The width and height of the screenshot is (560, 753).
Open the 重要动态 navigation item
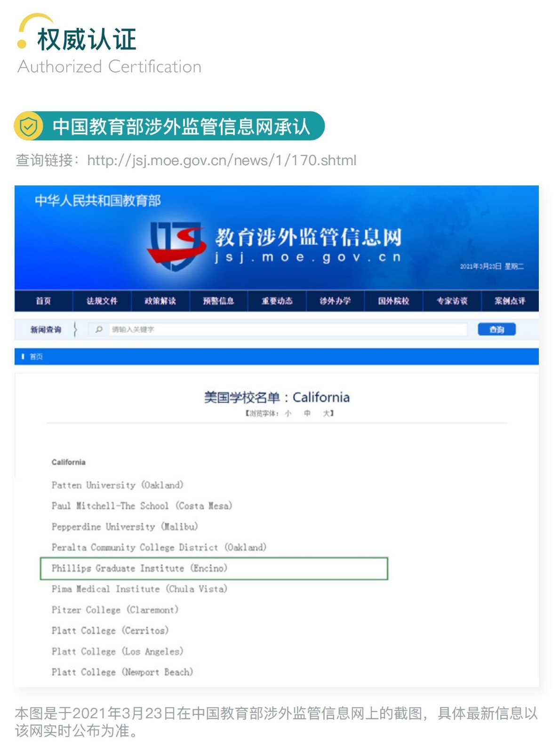(x=277, y=301)
